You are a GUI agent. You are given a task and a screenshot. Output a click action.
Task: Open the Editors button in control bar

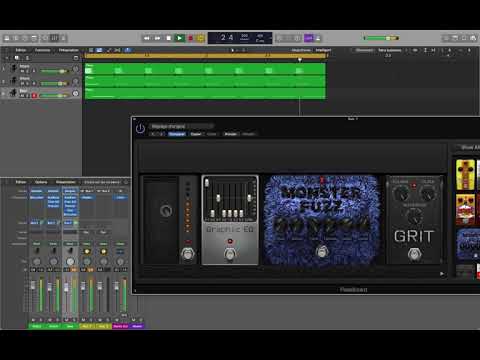(x=63, y=38)
